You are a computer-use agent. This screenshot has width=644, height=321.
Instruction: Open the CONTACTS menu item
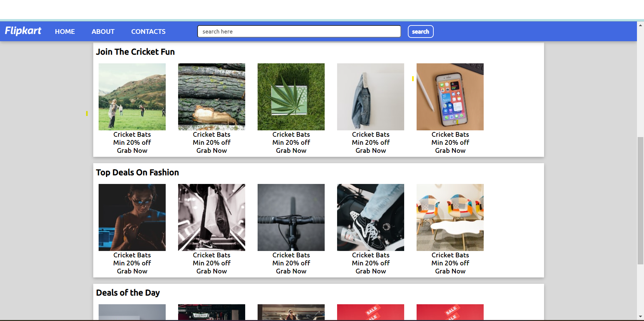click(148, 31)
